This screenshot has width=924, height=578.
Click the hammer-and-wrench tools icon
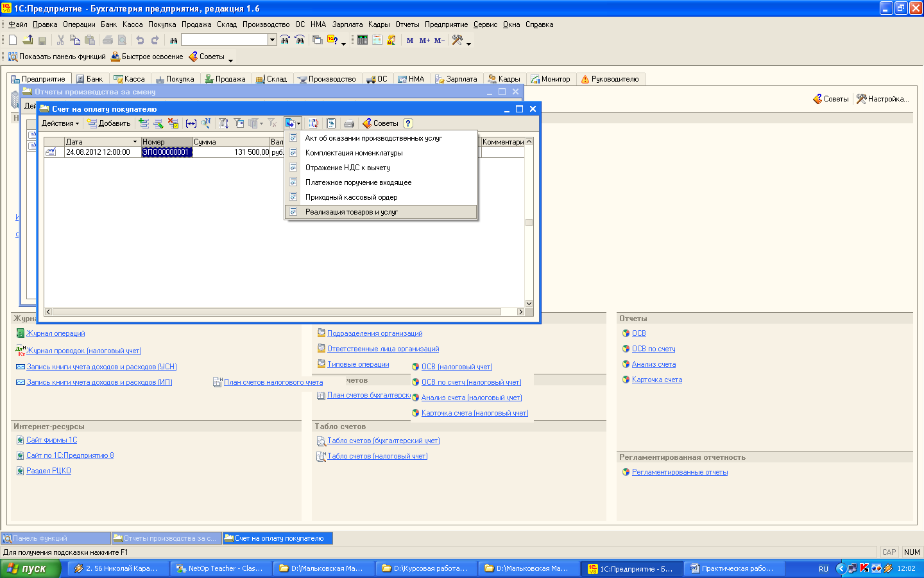[x=458, y=40]
